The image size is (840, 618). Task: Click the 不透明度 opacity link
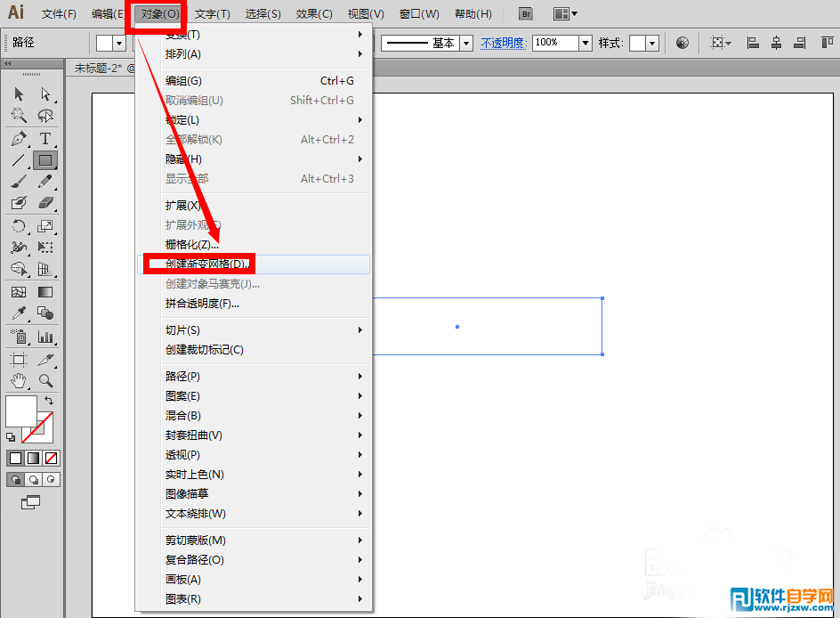503,43
